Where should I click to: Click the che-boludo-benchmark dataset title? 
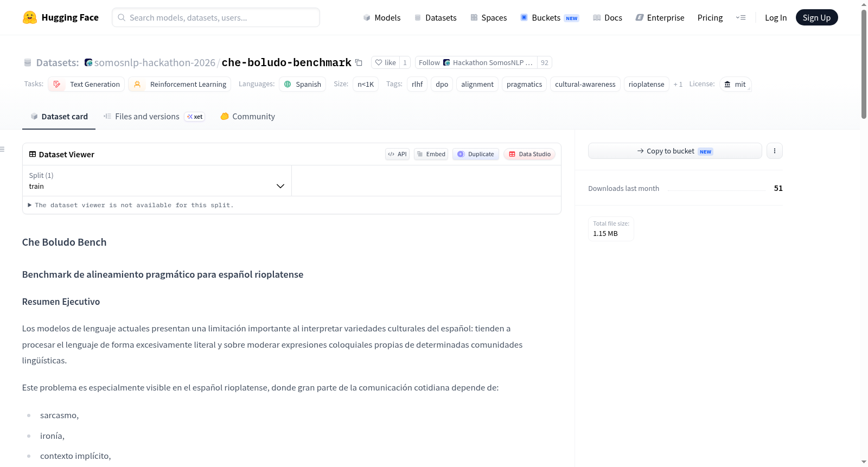pos(286,62)
